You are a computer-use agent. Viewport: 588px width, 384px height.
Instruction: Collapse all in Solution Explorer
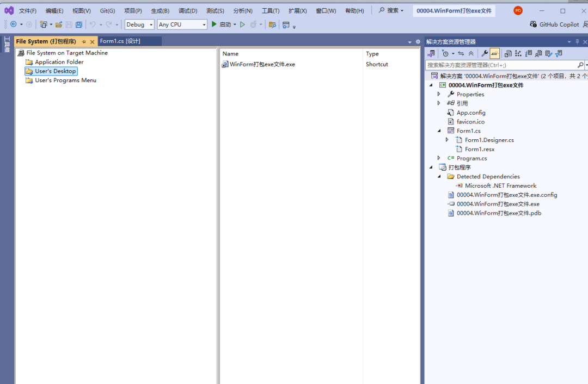coord(471,53)
